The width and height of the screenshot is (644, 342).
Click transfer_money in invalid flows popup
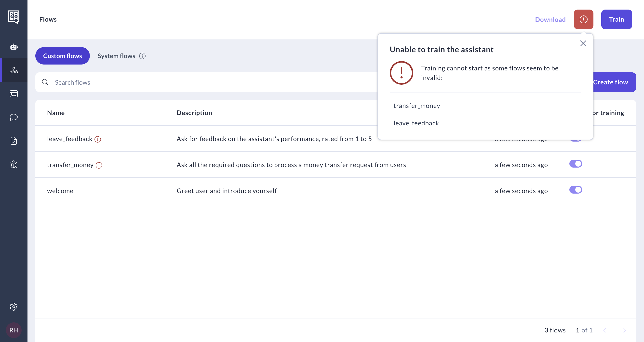pyautogui.click(x=417, y=106)
